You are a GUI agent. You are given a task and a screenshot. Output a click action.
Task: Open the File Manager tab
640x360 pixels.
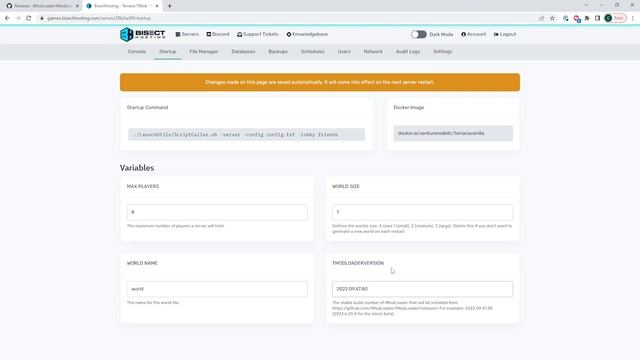click(x=204, y=52)
